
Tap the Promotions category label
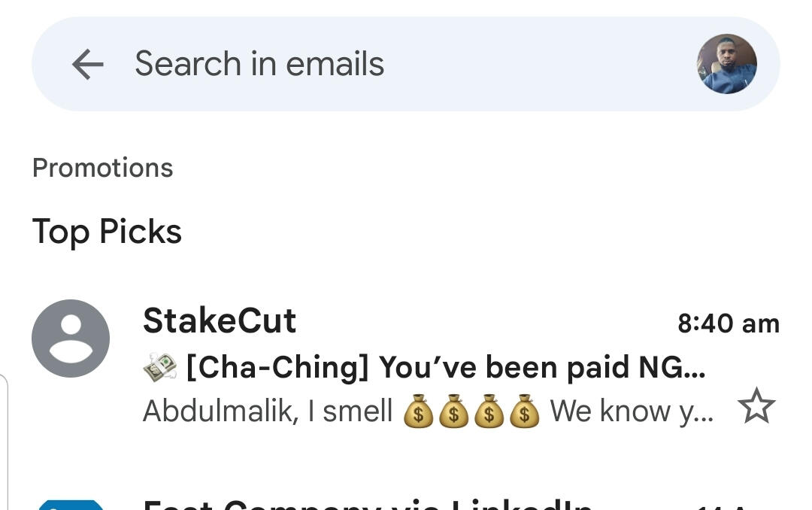coord(103,168)
